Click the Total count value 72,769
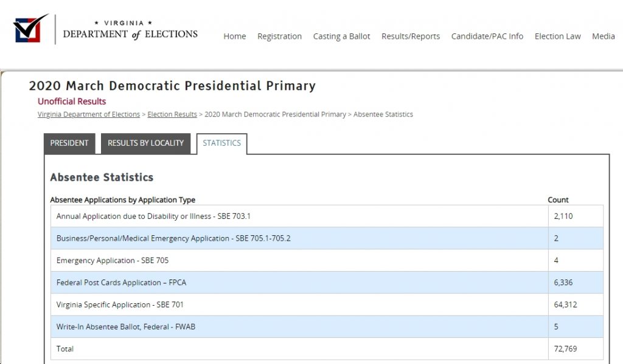Screen dimensions: 623x364 point(565,349)
